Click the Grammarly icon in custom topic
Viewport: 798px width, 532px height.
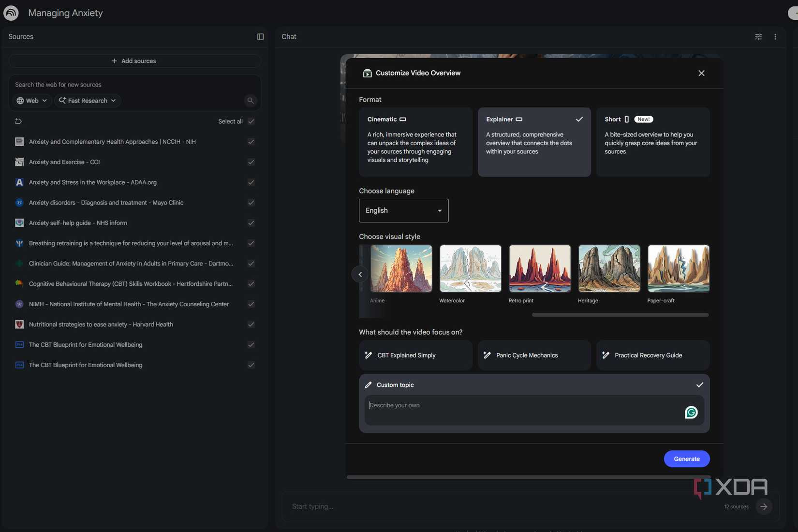(x=691, y=412)
